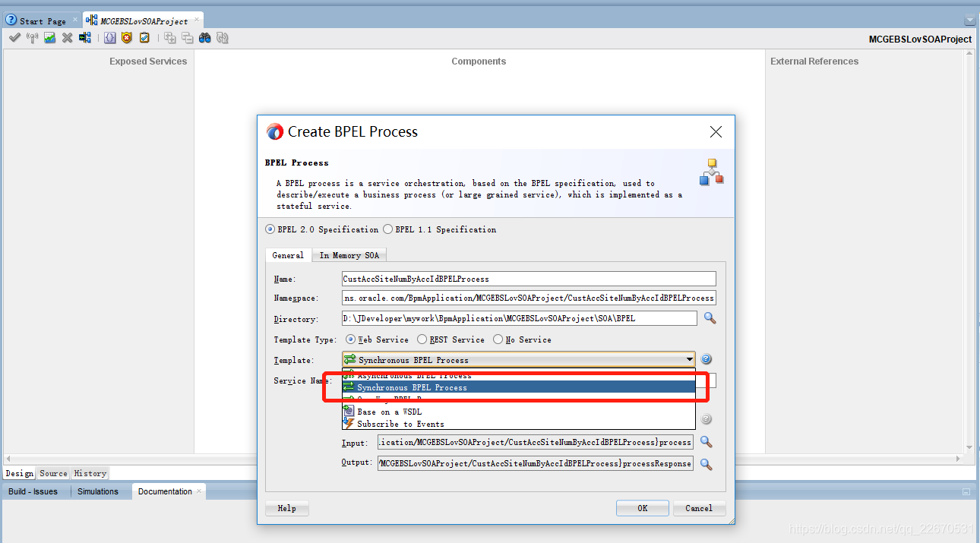
Task: Click the checkmark validate icon in composite toolbar
Action: click(14, 38)
